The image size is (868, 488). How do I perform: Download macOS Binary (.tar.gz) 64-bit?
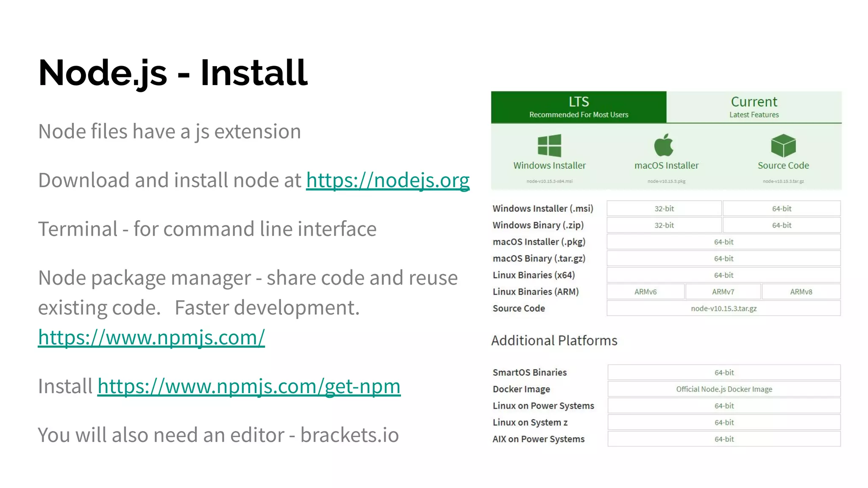pyautogui.click(x=723, y=258)
